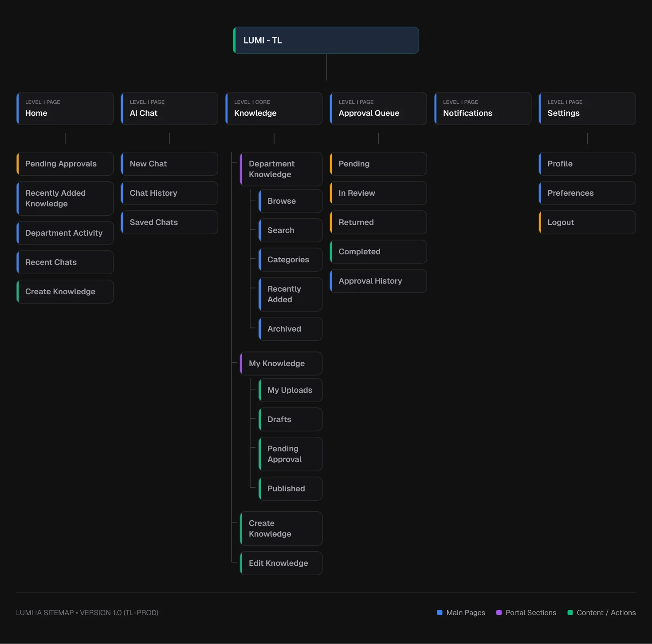
Task: Open the My Uploads node
Action: click(x=291, y=390)
